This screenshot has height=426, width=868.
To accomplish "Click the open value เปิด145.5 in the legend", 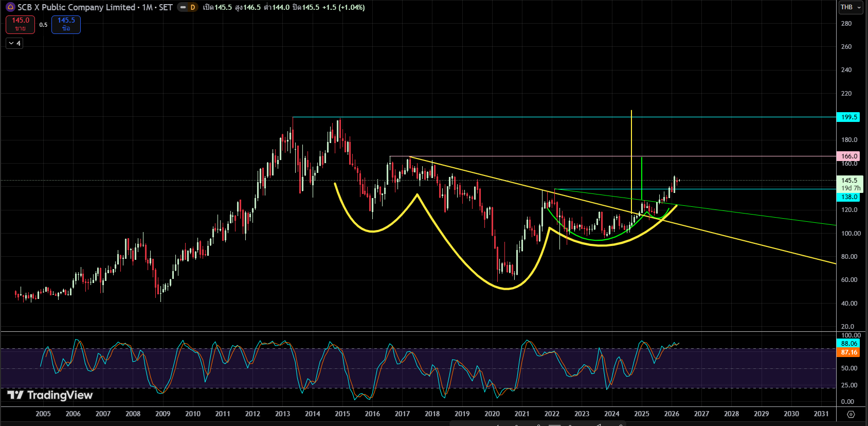I will [x=217, y=7].
